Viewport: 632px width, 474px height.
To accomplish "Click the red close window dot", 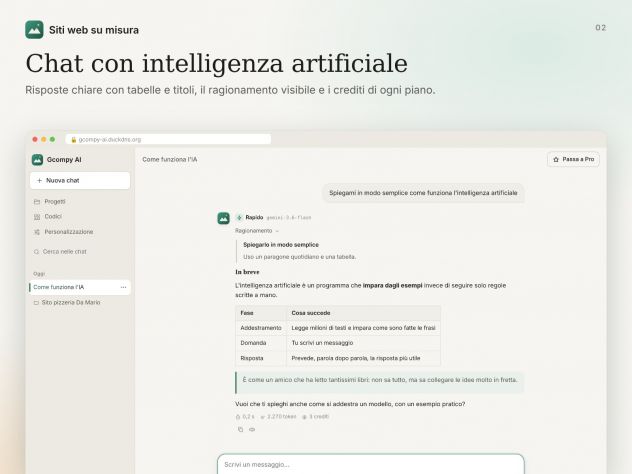I will pos(35,139).
